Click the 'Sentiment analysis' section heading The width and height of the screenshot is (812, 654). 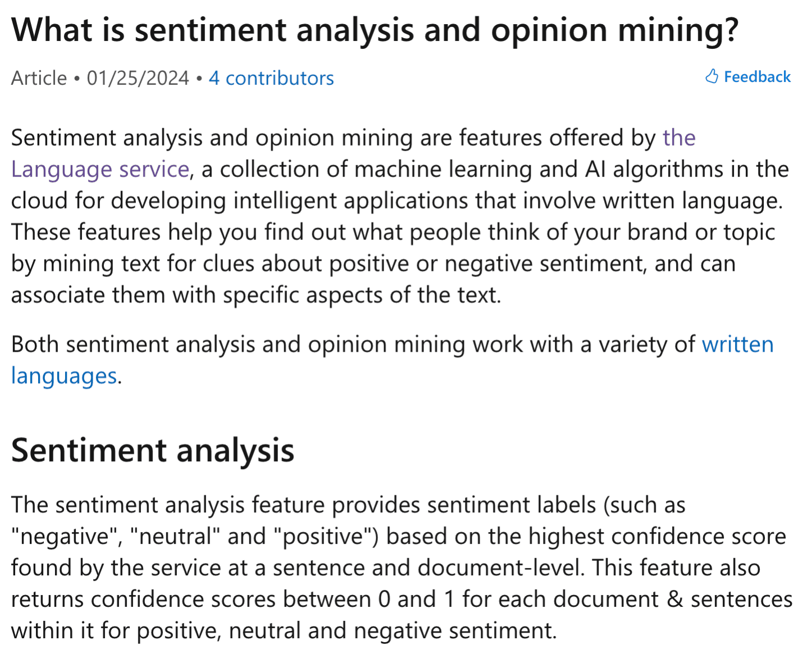[152, 450]
